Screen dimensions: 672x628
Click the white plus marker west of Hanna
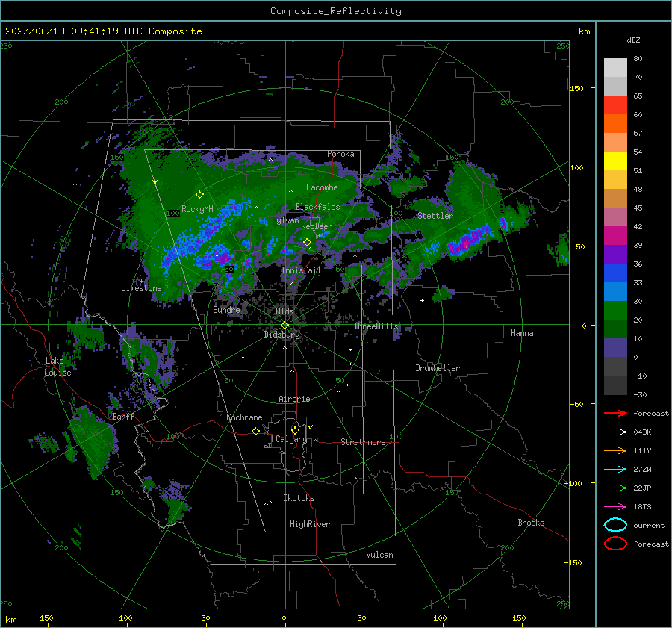tap(422, 300)
